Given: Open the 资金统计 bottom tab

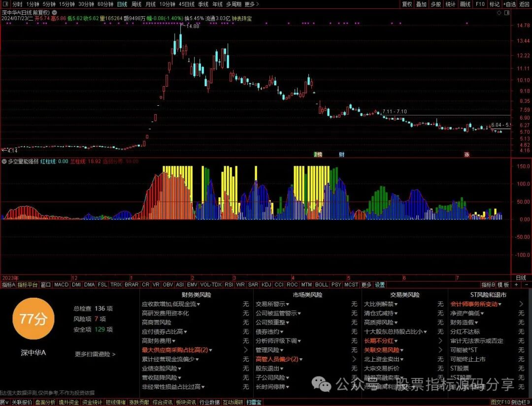Looking at the screenshot, I should (92, 402).
